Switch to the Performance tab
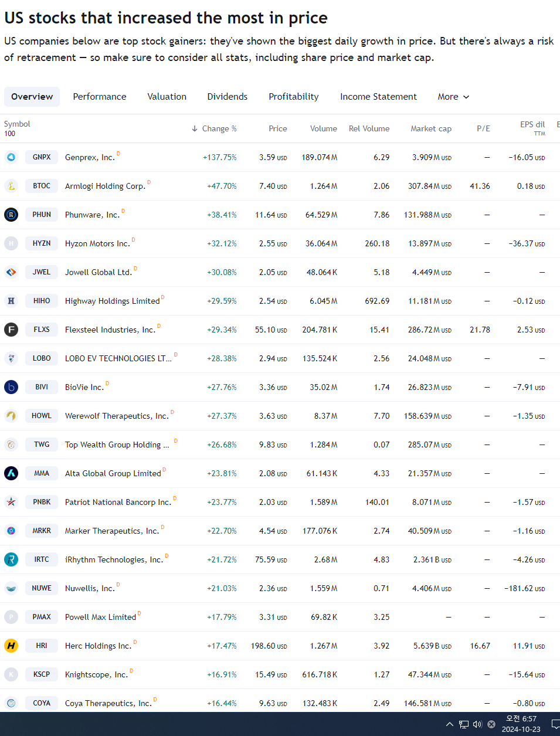The width and height of the screenshot is (560, 736). [x=100, y=97]
